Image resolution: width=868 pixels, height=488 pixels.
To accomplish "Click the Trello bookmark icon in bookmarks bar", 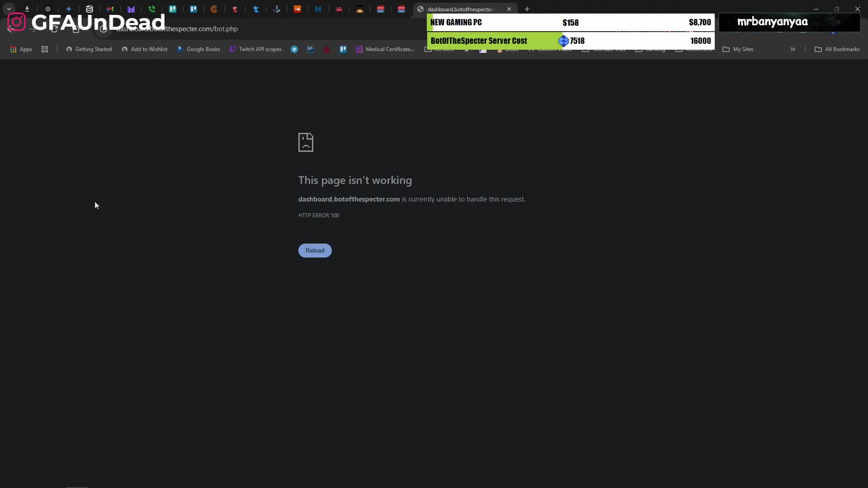I will [343, 49].
